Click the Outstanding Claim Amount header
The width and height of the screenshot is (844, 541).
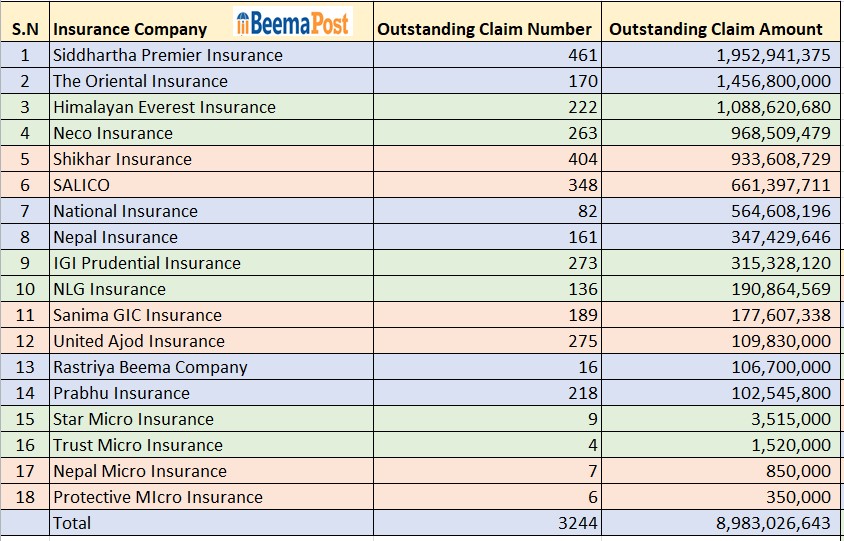tap(715, 29)
